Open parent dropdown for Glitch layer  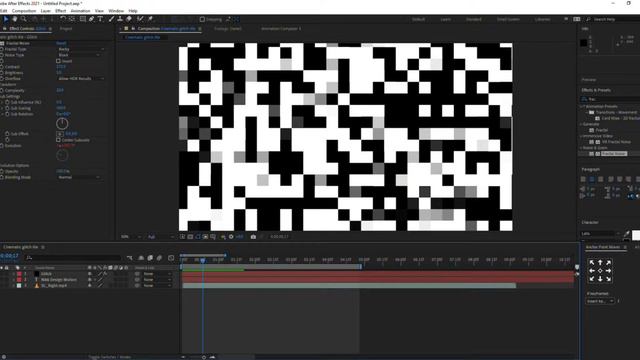coord(157,274)
